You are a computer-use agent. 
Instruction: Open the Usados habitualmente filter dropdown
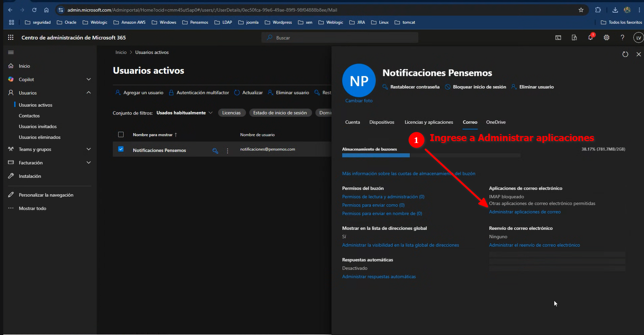(184, 113)
